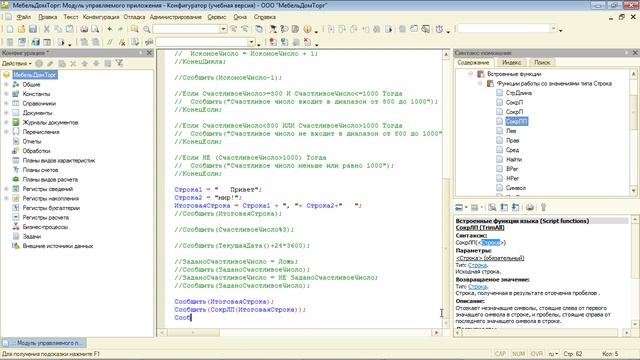Click the Undo arrow icon

point(110,29)
